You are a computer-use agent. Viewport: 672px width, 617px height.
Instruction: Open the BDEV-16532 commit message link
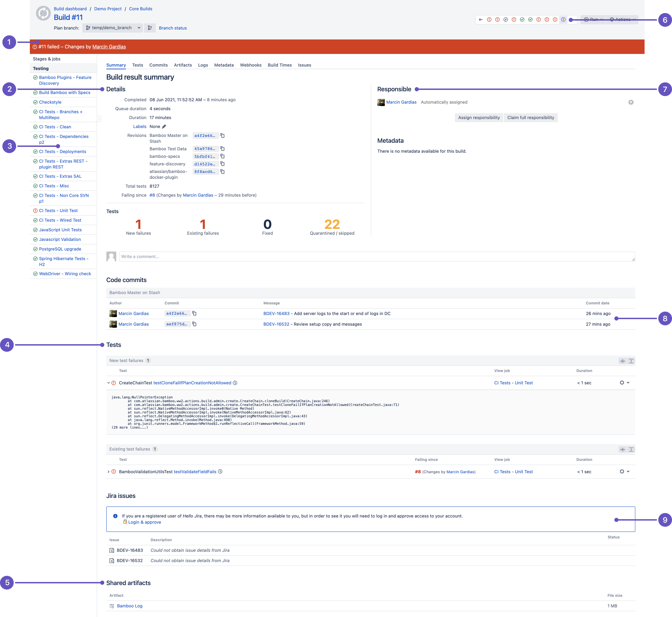pyautogui.click(x=276, y=324)
